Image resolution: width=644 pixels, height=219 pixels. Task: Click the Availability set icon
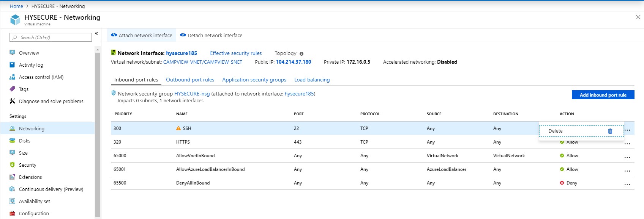tap(13, 201)
